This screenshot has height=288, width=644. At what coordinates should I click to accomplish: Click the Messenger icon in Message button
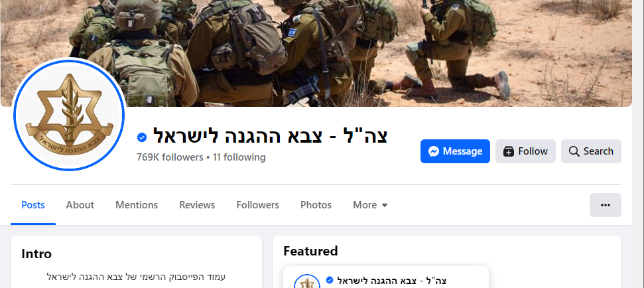coord(434,151)
